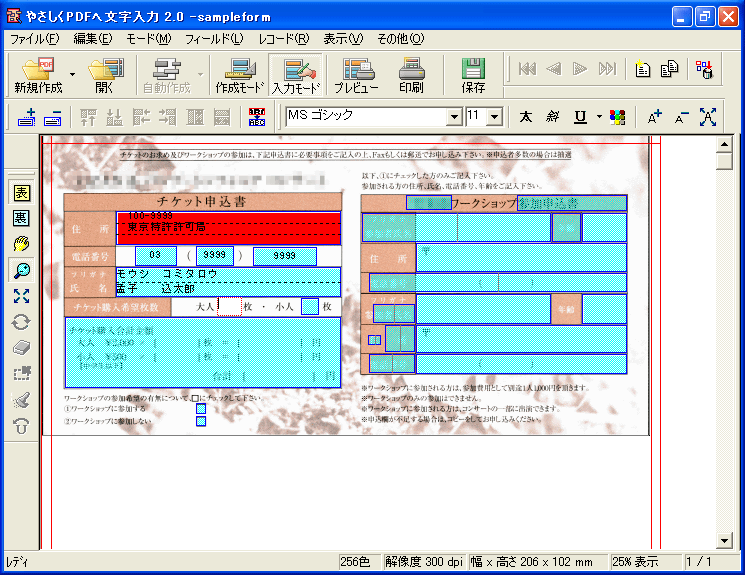The image size is (745, 575).
Task: Click the 保存 (save) floppy icon
Action: tap(473, 75)
